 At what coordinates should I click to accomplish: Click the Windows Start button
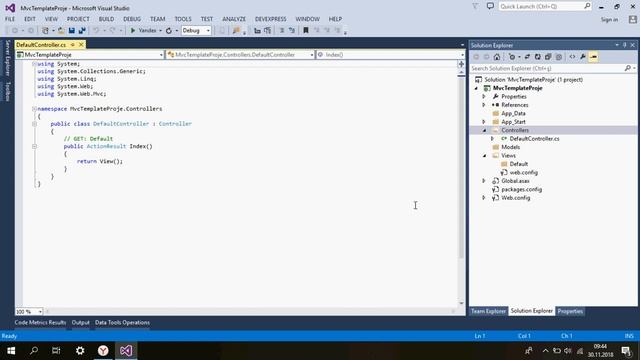click(x=11, y=351)
